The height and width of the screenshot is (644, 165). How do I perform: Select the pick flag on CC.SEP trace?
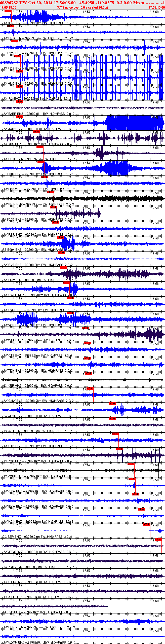(147, 524)
